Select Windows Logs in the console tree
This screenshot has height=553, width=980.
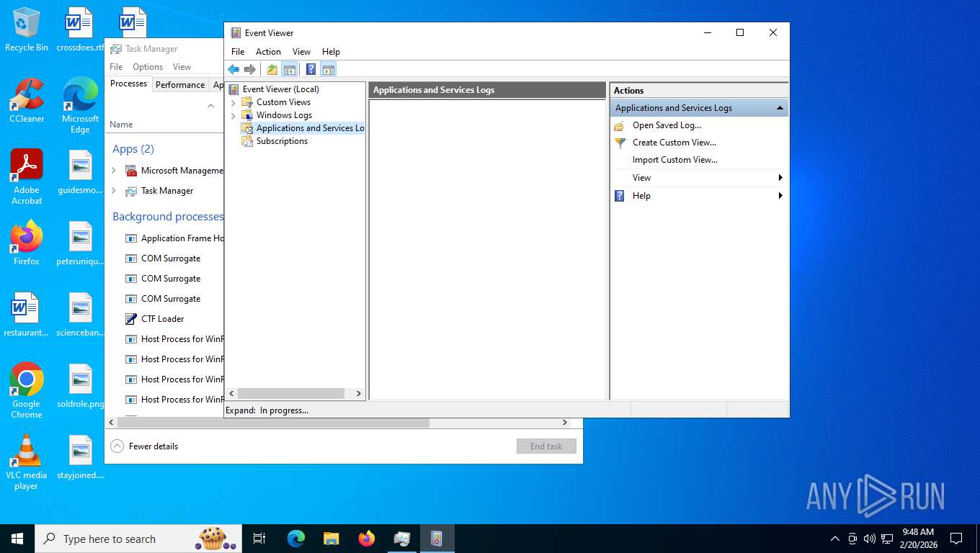click(284, 115)
